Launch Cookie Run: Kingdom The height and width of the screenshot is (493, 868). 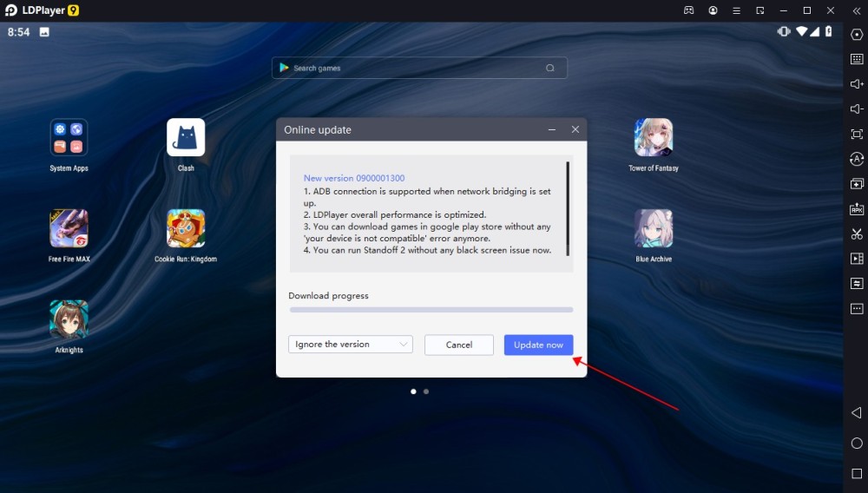186,228
